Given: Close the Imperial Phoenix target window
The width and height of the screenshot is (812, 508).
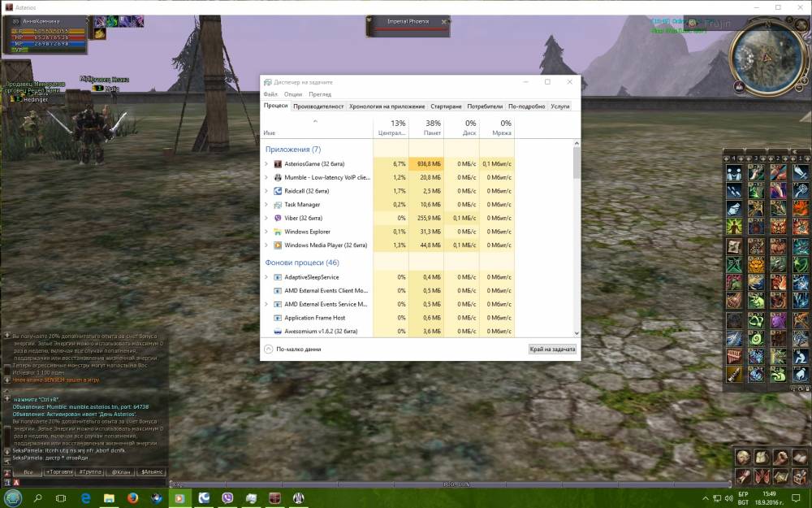Looking at the screenshot, I should coord(444,22).
